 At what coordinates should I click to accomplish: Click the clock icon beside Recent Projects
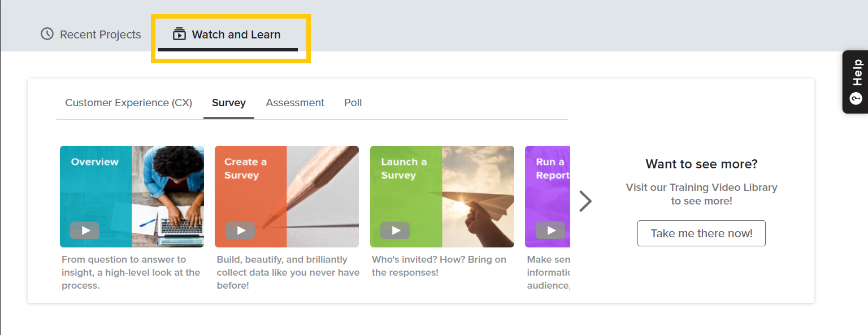coord(47,34)
